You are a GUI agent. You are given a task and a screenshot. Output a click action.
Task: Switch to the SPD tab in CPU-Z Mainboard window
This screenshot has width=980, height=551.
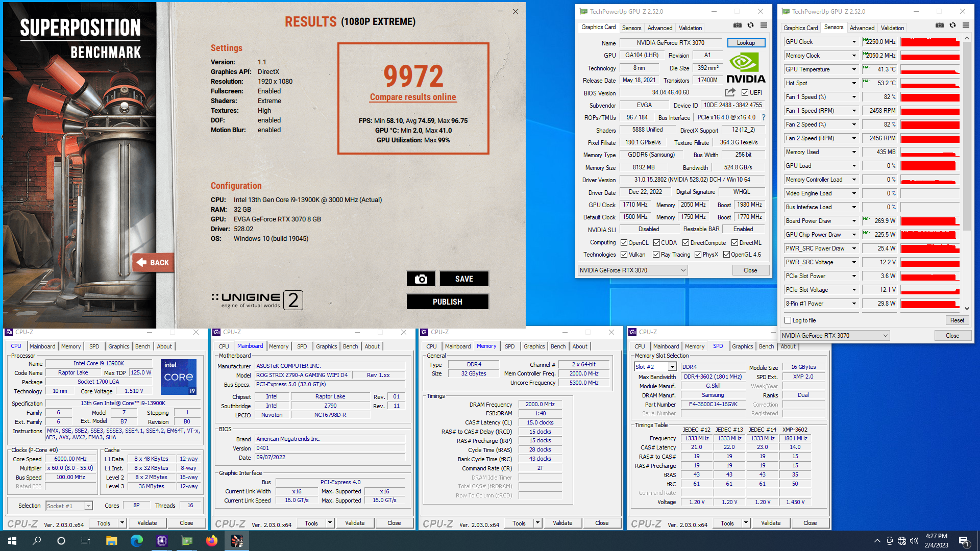click(302, 346)
